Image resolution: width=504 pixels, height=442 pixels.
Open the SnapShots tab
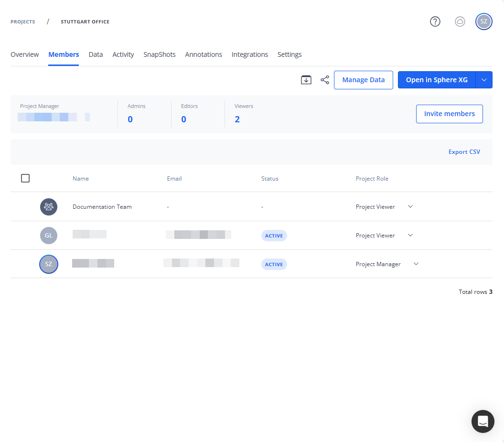pyautogui.click(x=160, y=54)
